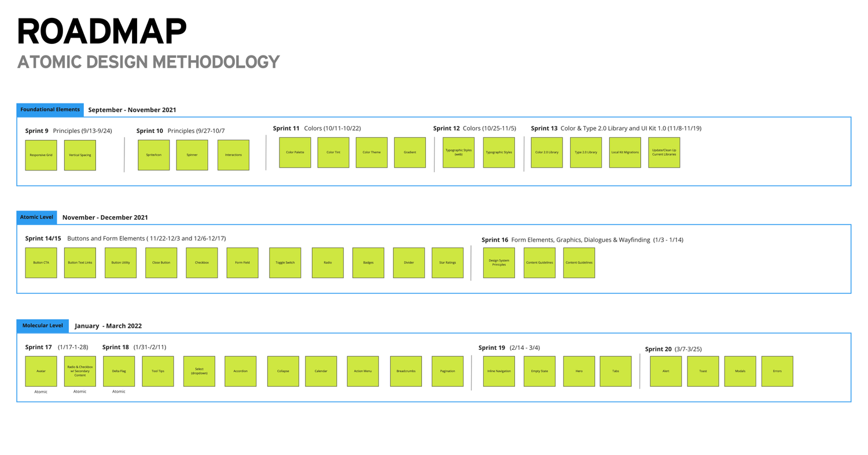868x455 pixels.
Task: Select the Empty State sticky note
Action: pyautogui.click(x=539, y=371)
